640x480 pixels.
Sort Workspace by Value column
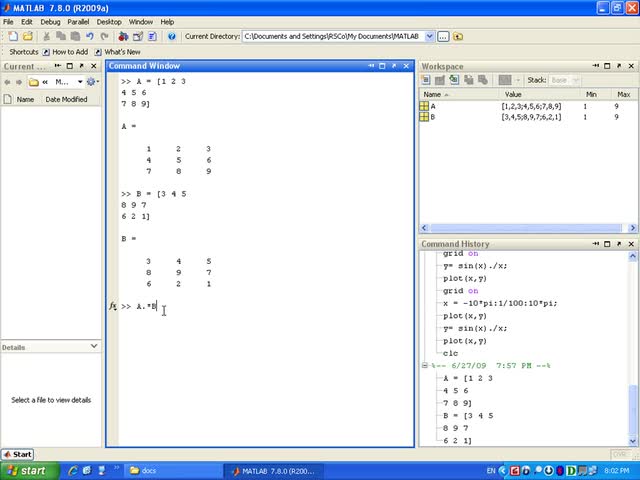pos(513,94)
